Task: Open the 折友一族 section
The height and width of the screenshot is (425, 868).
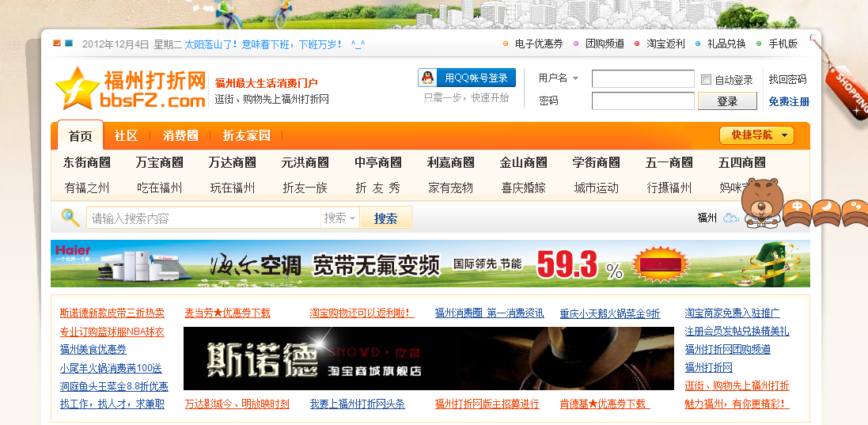Action: click(x=305, y=188)
